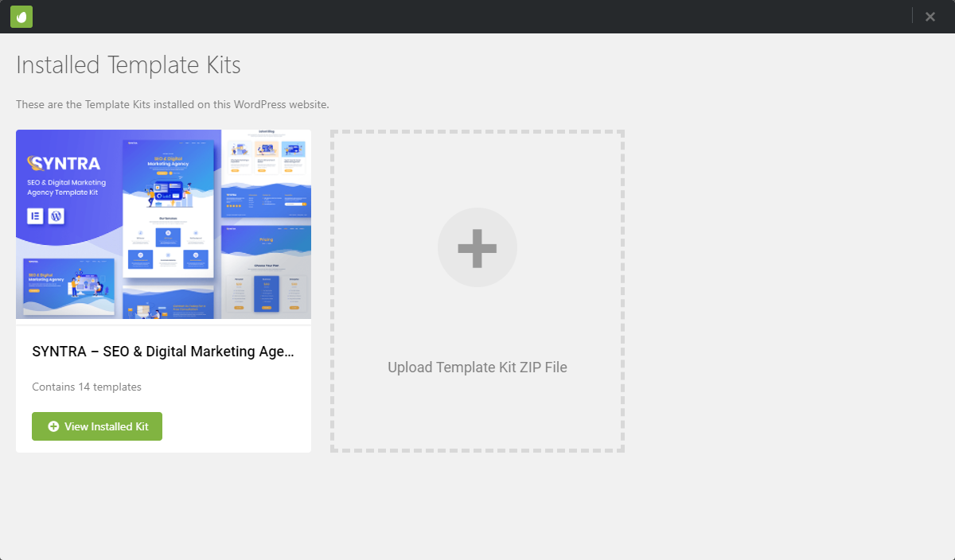Click the Elementor icon in SYNTRA preview
The height and width of the screenshot is (560, 955).
[x=35, y=216]
